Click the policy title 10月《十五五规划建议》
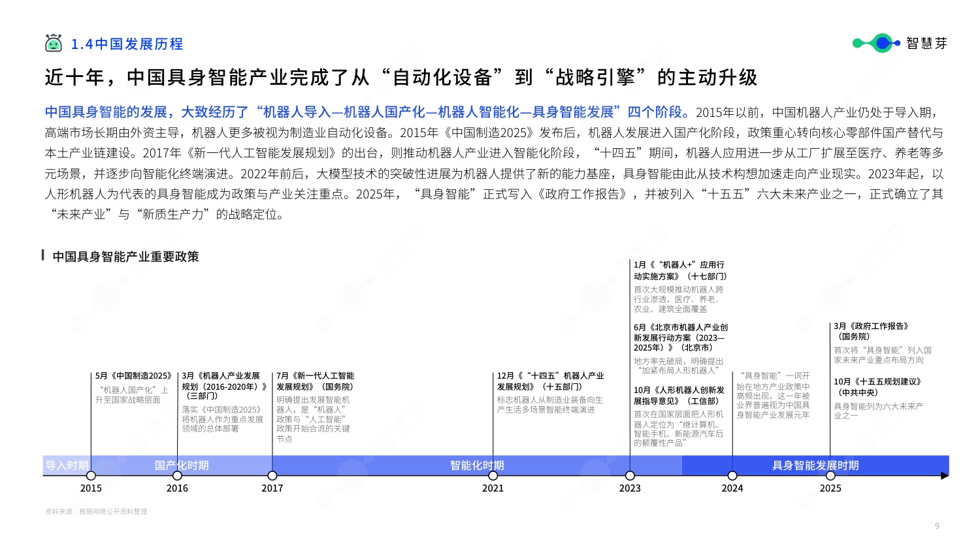Viewport: 980px width, 551px height. [x=877, y=387]
